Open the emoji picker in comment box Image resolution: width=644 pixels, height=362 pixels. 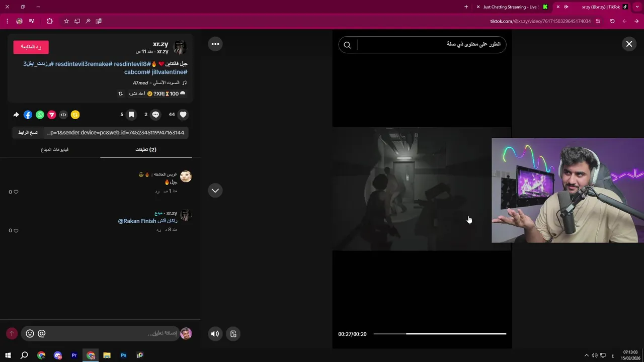(x=30, y=333)
